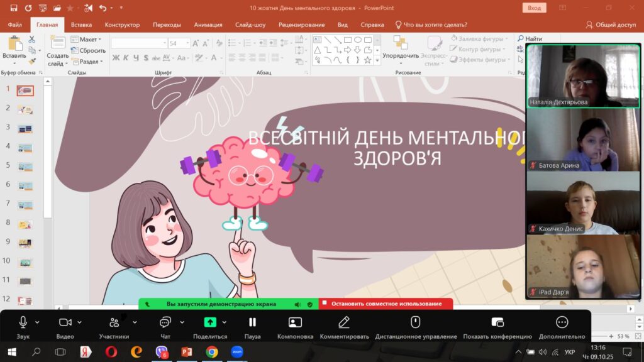Click the Zoom "Дополнительно" three-dots icon
This screenshot has height=362, width=644.
(562, 322)
